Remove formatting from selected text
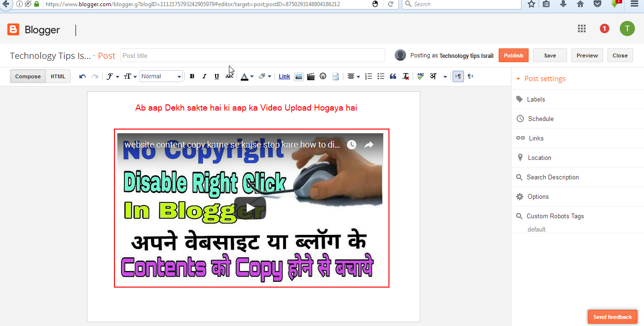The height and width of the screenshot is (326, 644). click(406, 76)
